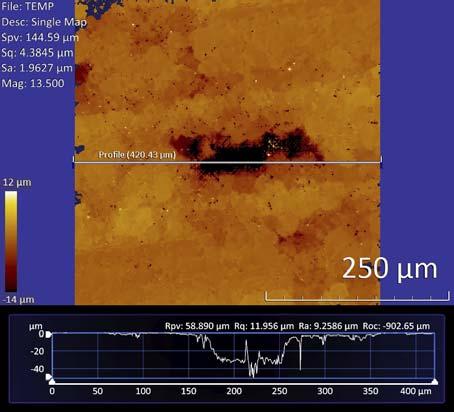This screenshot has width=454, height=412.
Task: Select the right endpoint of the profile line
Action: click(x=381, y=161)
